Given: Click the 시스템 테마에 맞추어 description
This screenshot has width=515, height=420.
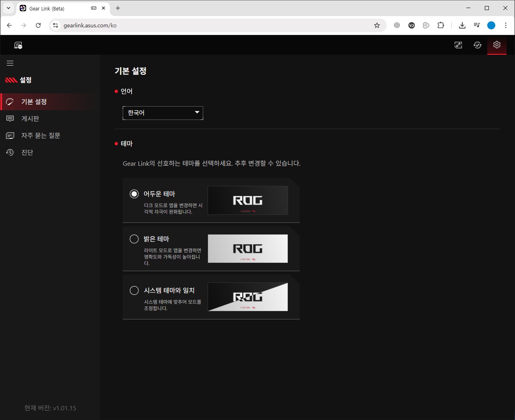Looking at the screenshot, I should [x=173, y=305].
